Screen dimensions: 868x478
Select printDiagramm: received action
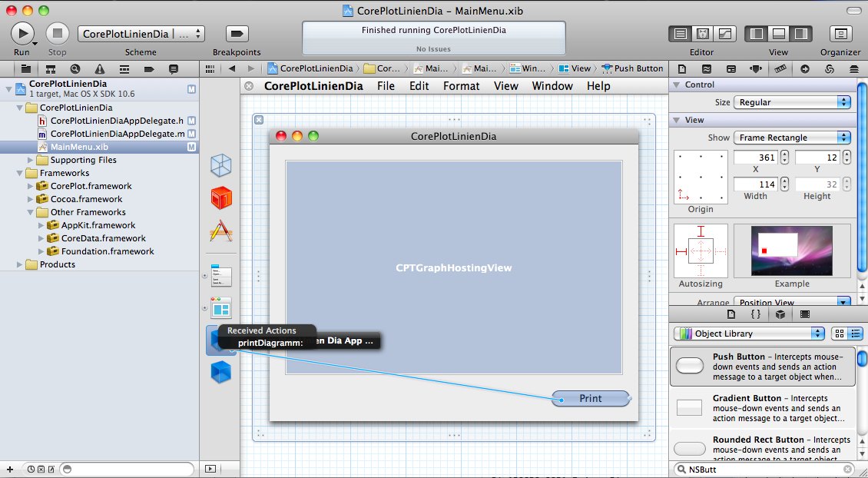[x=270, y=343]
